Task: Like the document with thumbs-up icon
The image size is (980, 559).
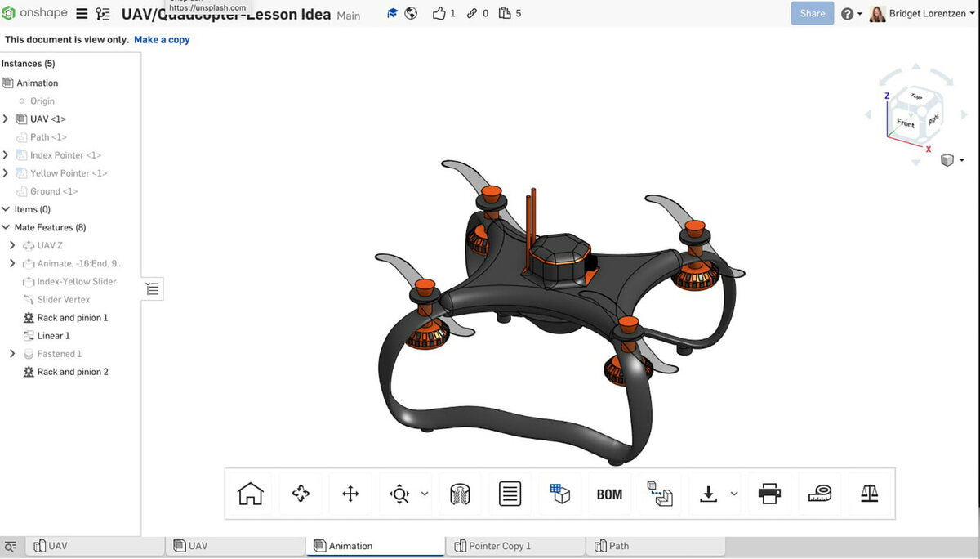Action: 439,13
